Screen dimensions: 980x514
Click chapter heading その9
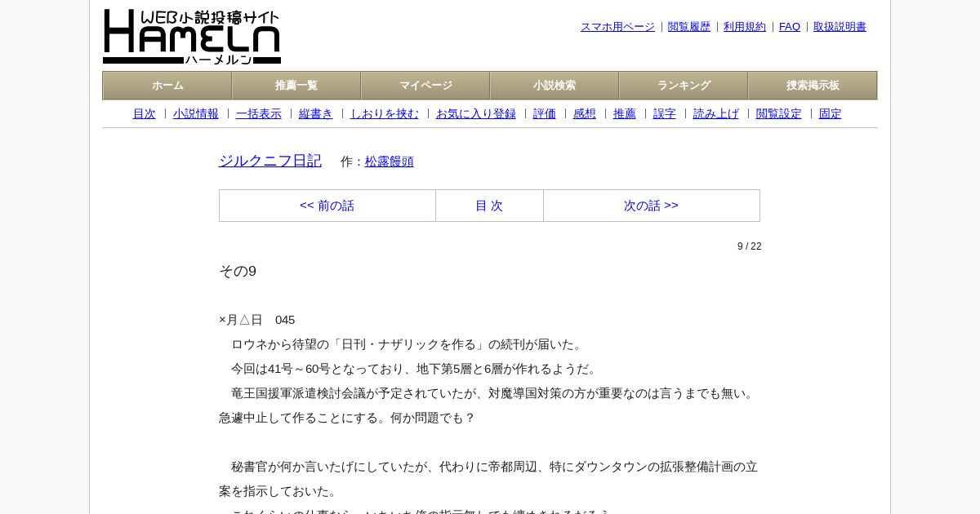238,272
